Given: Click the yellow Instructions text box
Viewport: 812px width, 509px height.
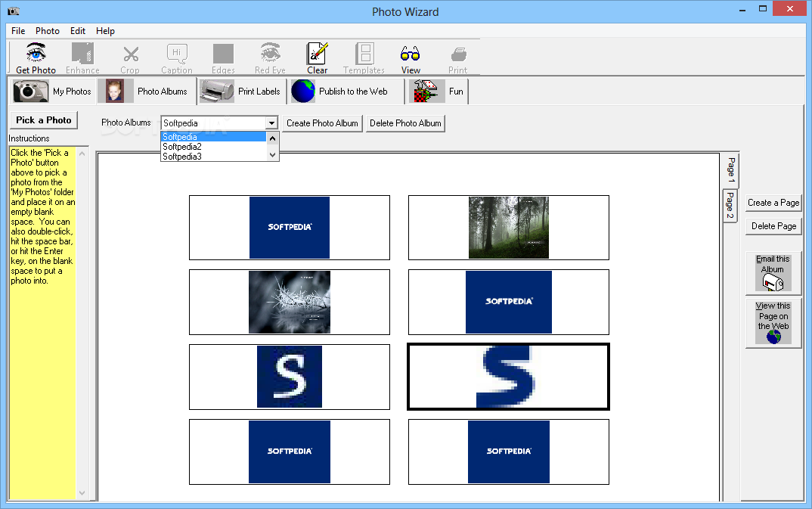Looking at the screenshot, I should 42,323.
